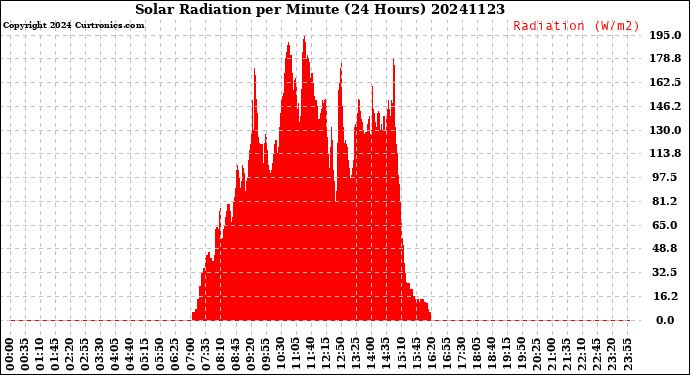This screenshot has height=375, width=690.
Task: Click the 04:05 time axis label
Action: coord(115,355)
